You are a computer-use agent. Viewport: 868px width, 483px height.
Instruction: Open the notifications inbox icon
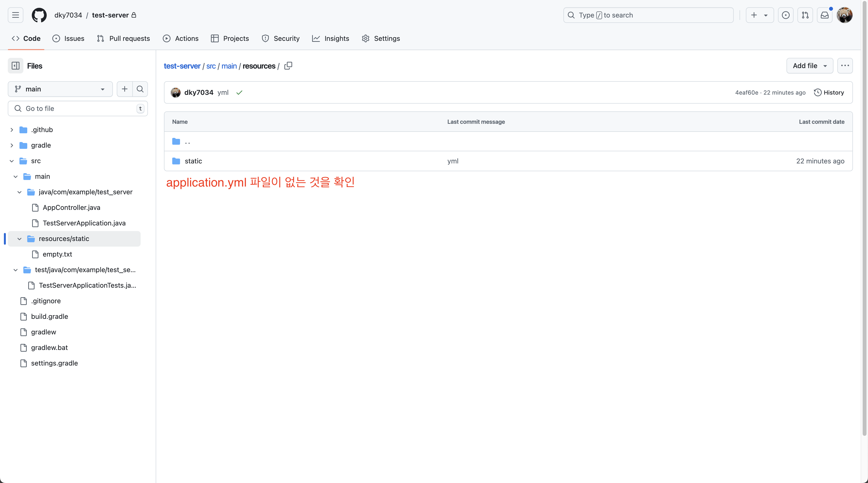pos(824,15)
